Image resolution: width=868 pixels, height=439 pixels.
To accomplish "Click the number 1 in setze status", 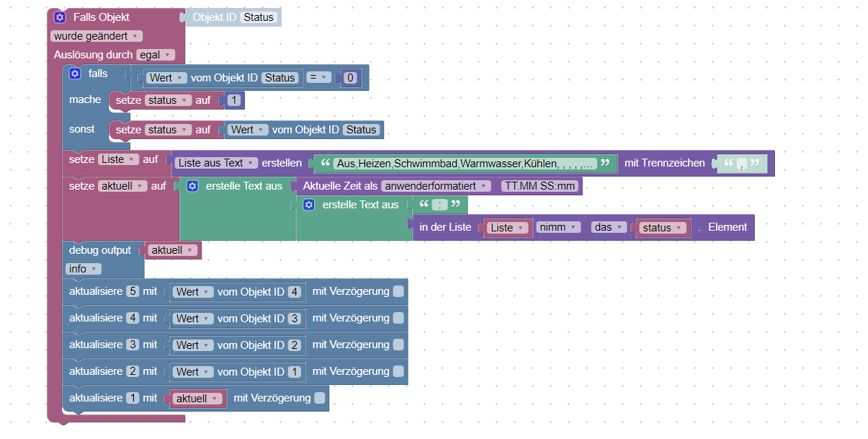I will click(233, 100).
